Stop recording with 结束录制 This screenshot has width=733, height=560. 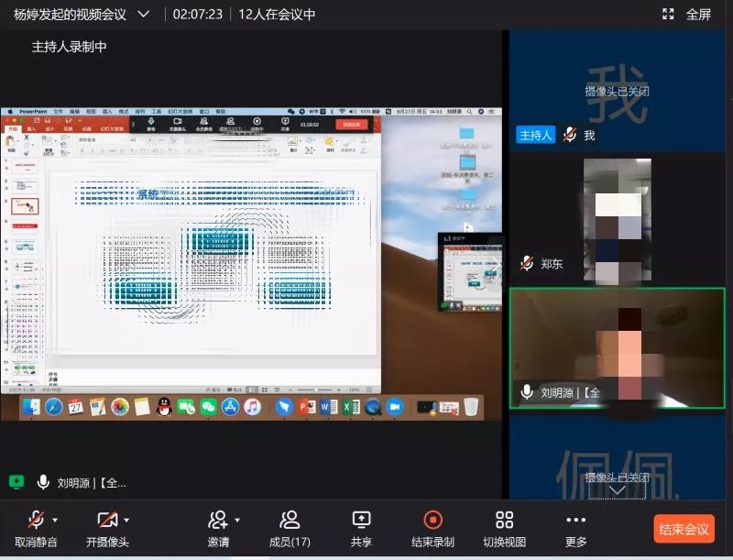coord(432,521)
